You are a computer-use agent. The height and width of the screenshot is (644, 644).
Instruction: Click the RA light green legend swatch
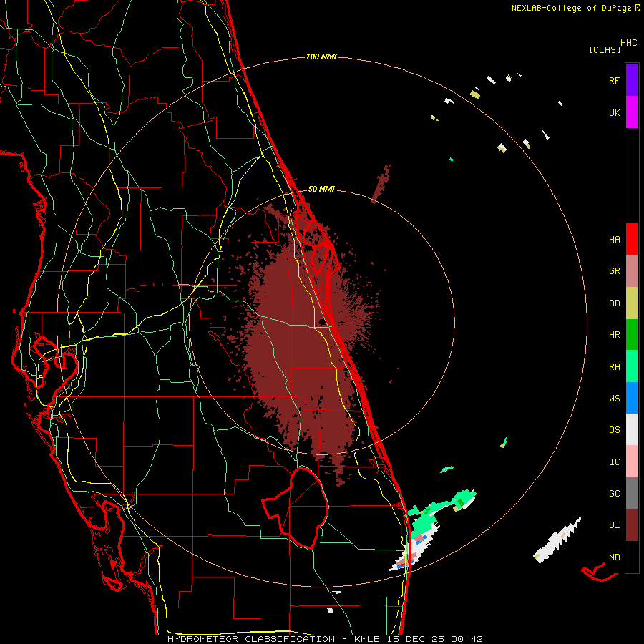coord(632,366)
